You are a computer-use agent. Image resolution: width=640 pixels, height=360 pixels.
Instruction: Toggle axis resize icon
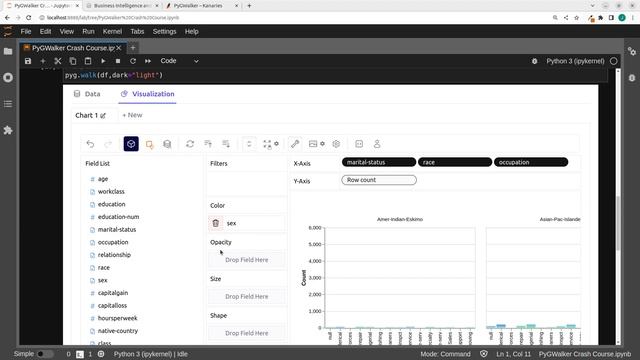pyautogui.click(x=249, y=144)
